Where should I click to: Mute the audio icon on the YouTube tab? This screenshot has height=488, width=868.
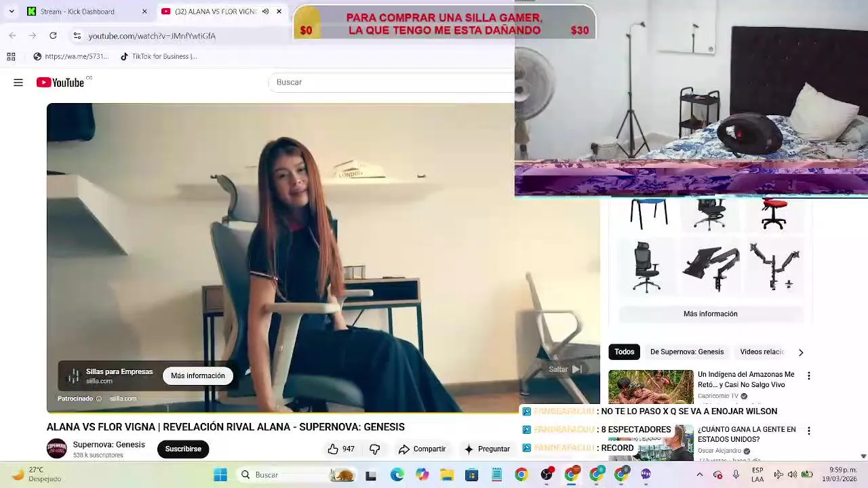(265, 12)
